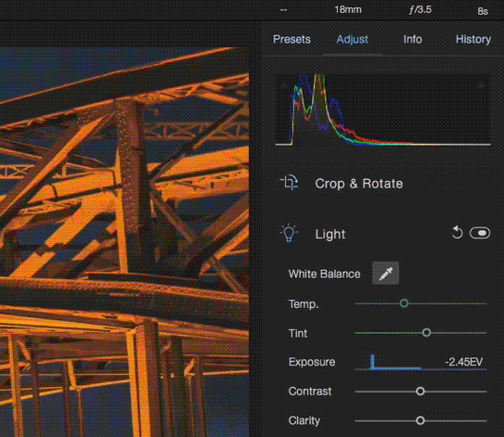
Task: Click the Clarity slider handle
Action: pos(420,420)
